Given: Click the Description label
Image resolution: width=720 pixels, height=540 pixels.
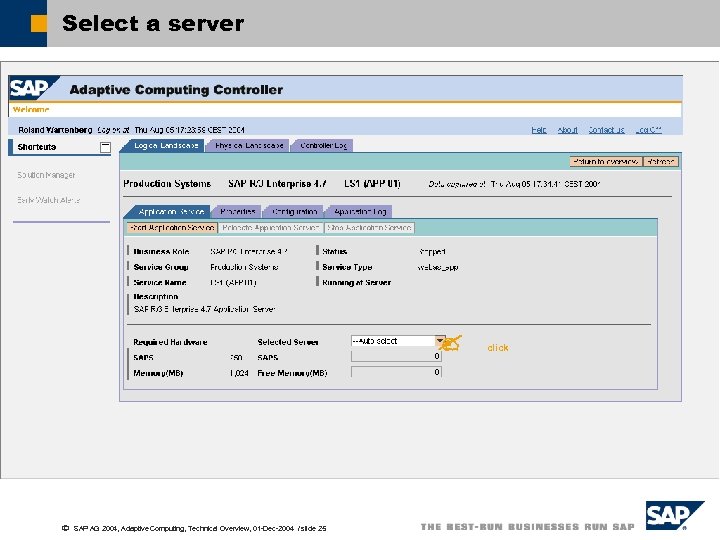Looking at the screenshot, I should tap(156, 297).
